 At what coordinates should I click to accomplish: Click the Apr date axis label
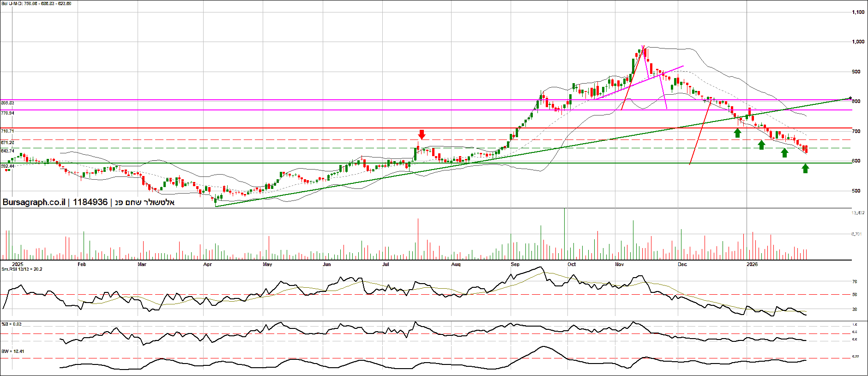(x=208, y=264)
